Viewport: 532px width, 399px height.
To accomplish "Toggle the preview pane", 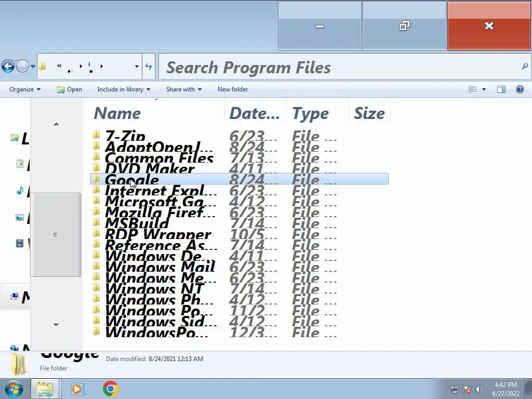I will point(501,89).
